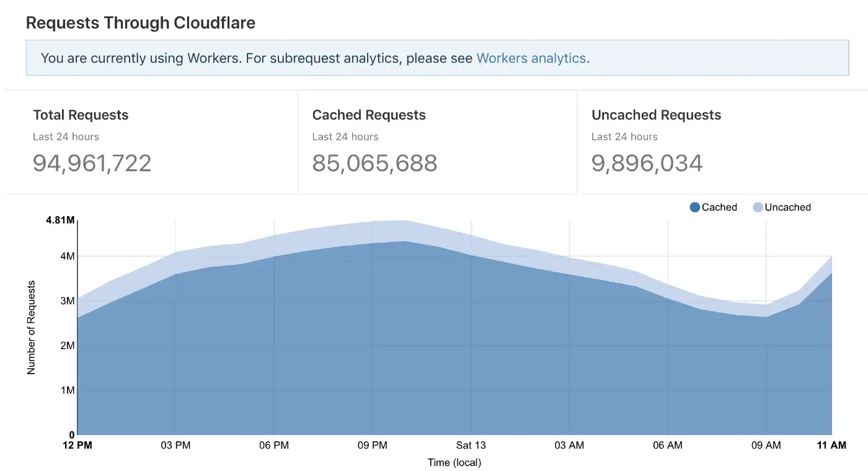Click the Requests Through Cloudflare heading
This screenshot has height=471, width=868.
(140, 22)
